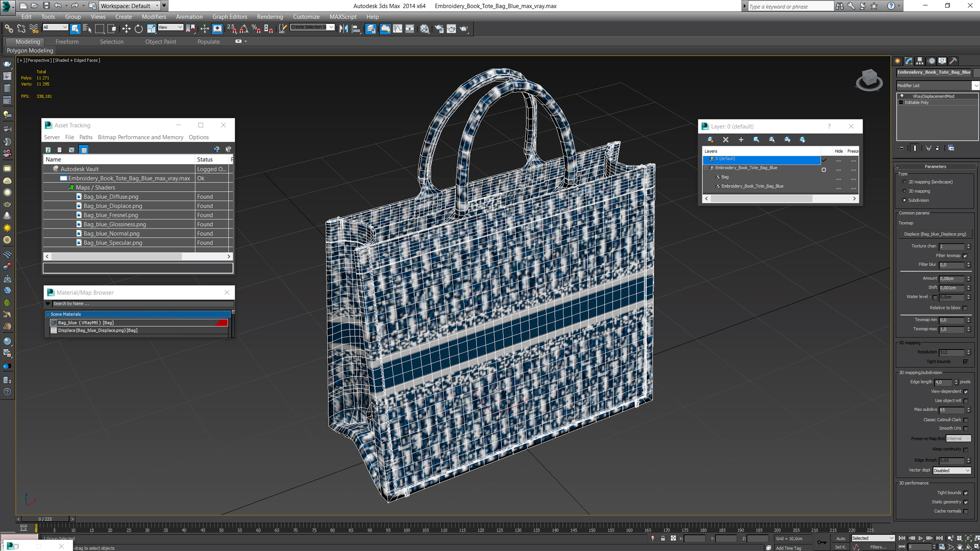
Task: Enable the Cache normals checkbox
Action: [x=966, y=511]
